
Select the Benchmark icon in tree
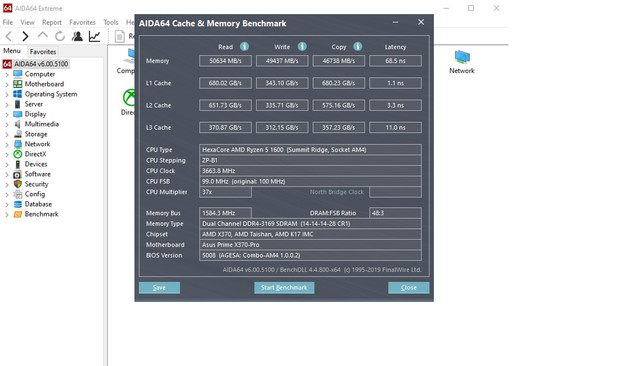(x=18, y=214)
